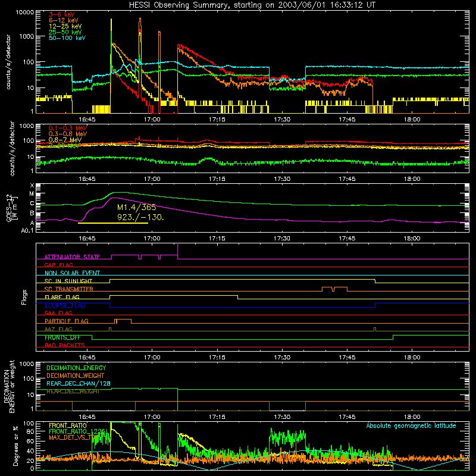The width and height of the screenshot is (476, 476).
Task: Select the 'REAR_DEC_CHAN/128' legend label
Action: click(x=79, y=383)
